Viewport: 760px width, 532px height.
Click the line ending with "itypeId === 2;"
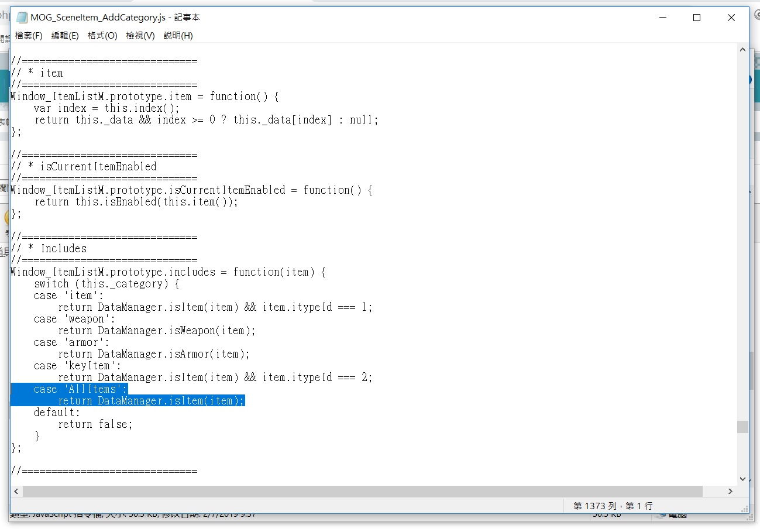point(215,377)
